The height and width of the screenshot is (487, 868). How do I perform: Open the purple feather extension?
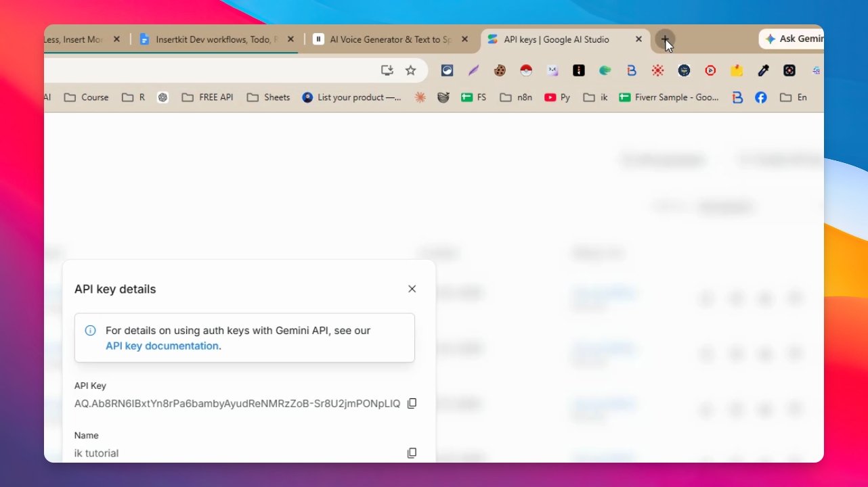coord(473,70)
